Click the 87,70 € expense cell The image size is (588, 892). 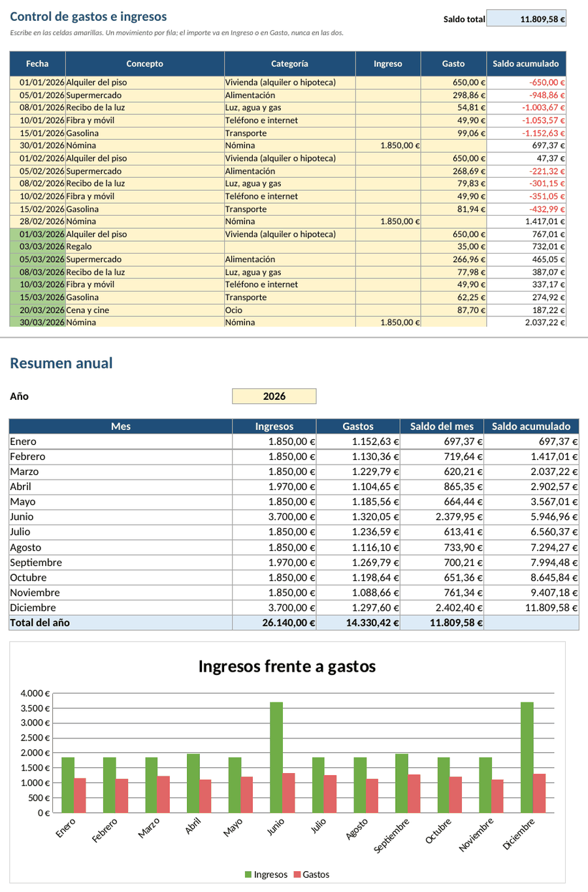point(454,310)
